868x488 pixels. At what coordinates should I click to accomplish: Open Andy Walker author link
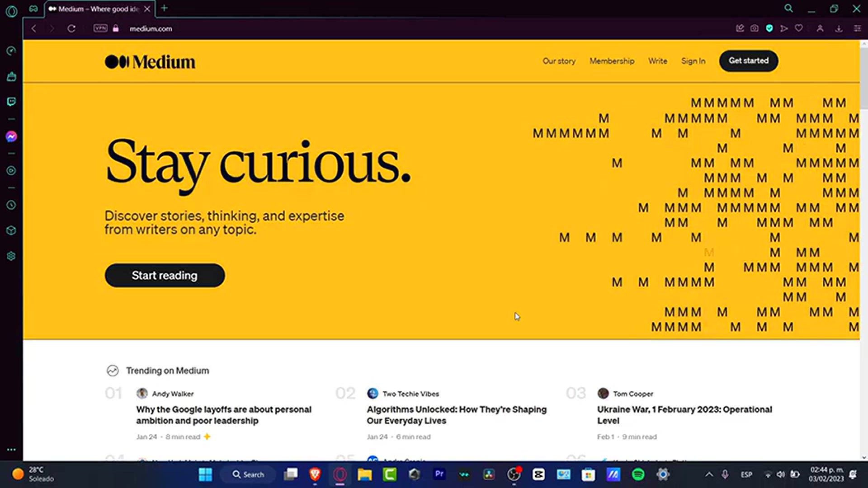pos(173,394)
